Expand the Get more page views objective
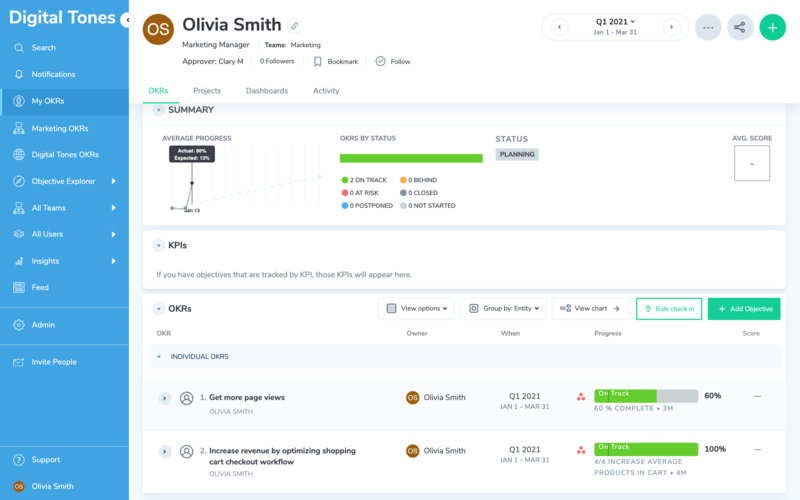The image size is (800, 500). tap(164, 398)
